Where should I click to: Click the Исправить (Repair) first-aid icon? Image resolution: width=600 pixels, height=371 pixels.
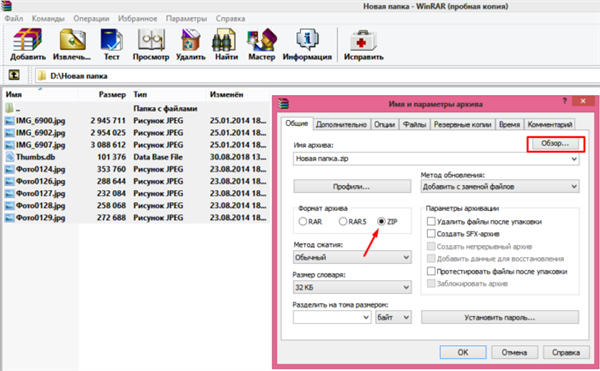(x=363, y=40)
